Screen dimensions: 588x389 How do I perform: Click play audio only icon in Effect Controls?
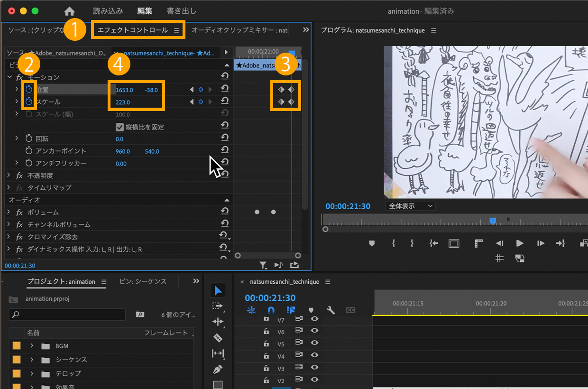(x=279, y=265)
